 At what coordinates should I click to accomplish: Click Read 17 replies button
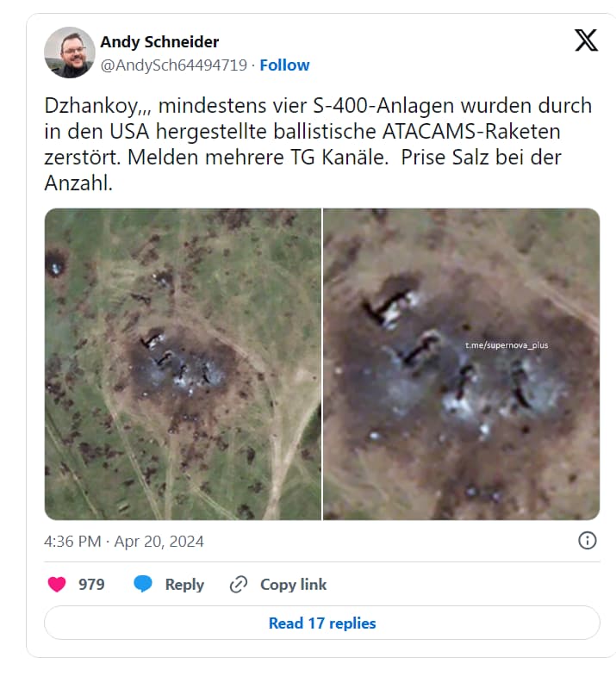[322, 623]
